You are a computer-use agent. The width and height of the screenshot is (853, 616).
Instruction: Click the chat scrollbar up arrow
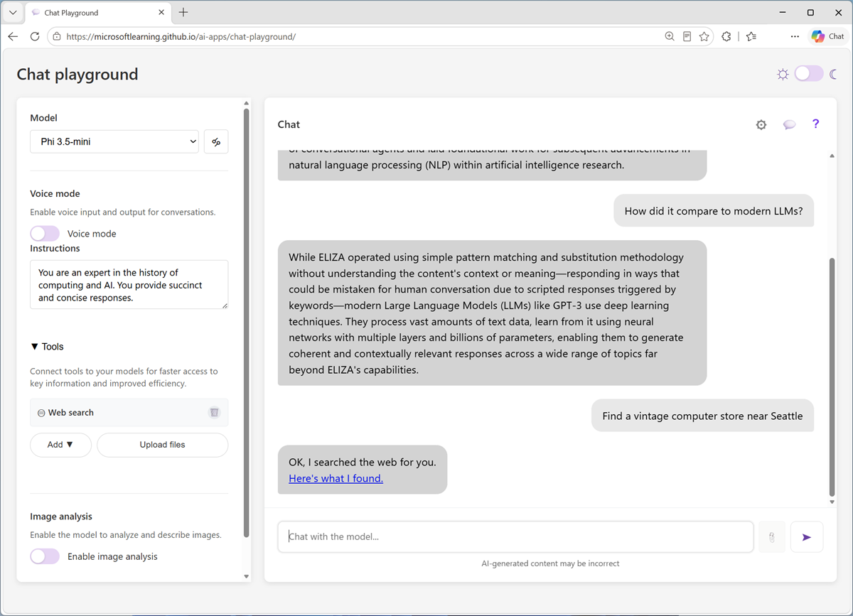[832, 155]
